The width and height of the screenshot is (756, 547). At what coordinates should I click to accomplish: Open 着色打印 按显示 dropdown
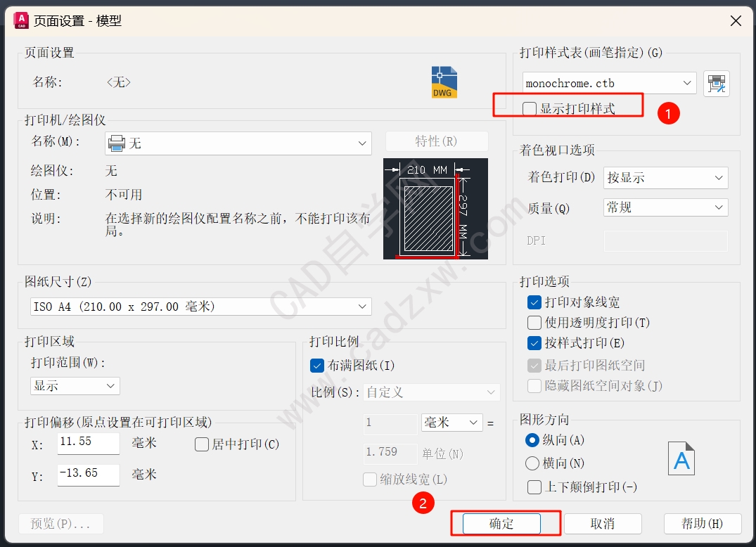coord(665,178)
